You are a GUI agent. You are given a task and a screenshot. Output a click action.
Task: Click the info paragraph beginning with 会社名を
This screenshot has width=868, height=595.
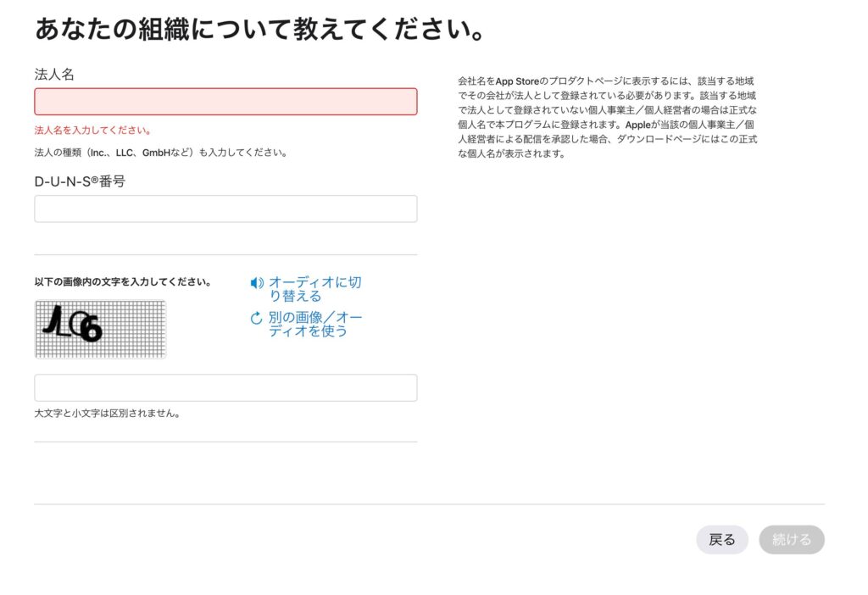tap(607, 117)
